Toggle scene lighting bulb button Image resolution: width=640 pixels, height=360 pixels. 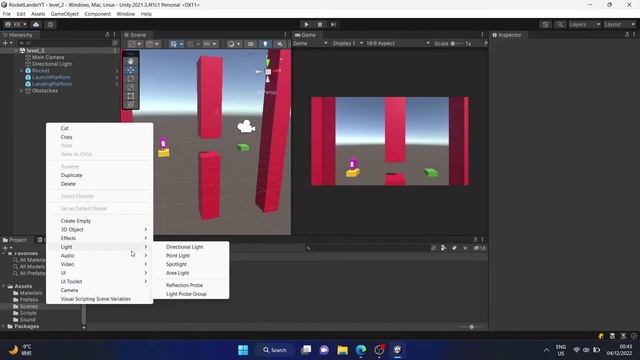click(265, 44)
